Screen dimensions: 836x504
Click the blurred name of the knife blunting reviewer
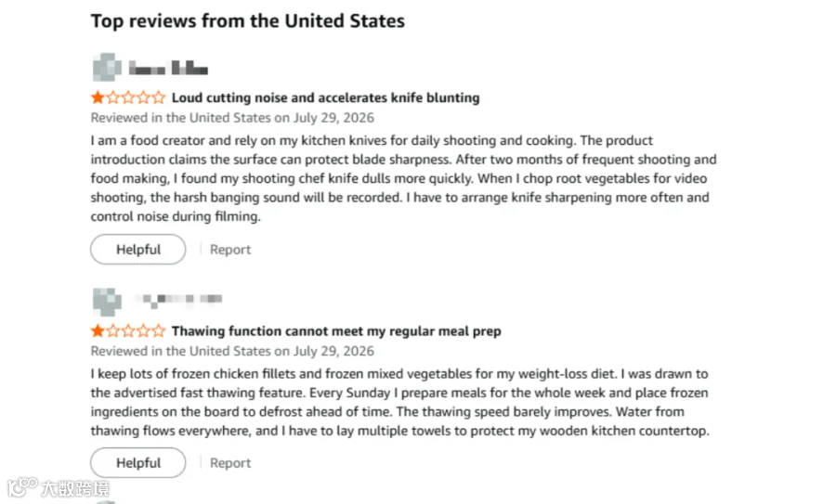point(168,68)
